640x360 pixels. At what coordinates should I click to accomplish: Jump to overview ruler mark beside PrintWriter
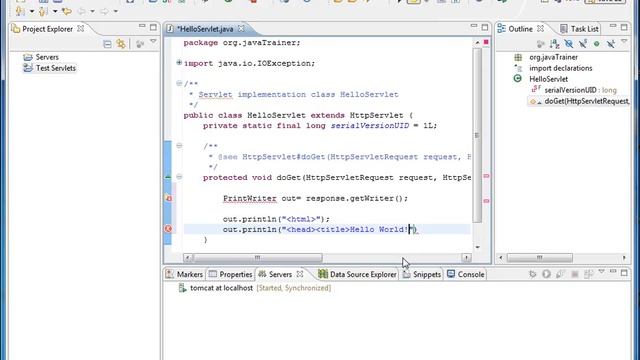click(x=486, y=201)
